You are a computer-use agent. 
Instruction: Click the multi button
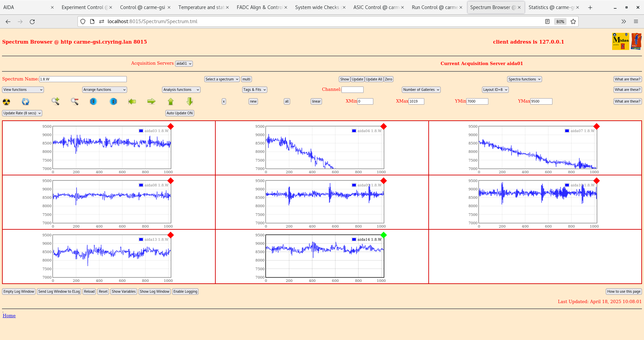247,79
